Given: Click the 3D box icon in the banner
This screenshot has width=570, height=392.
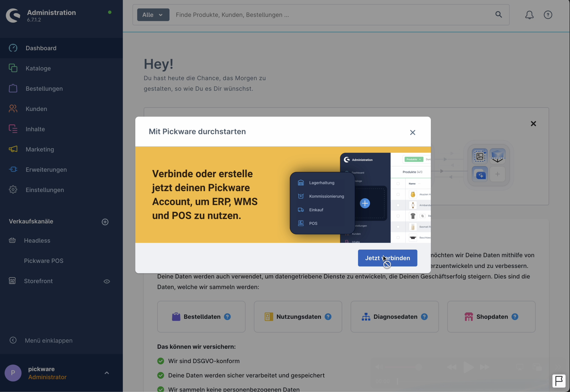Looking at the screenshot, I should (498, 156).
